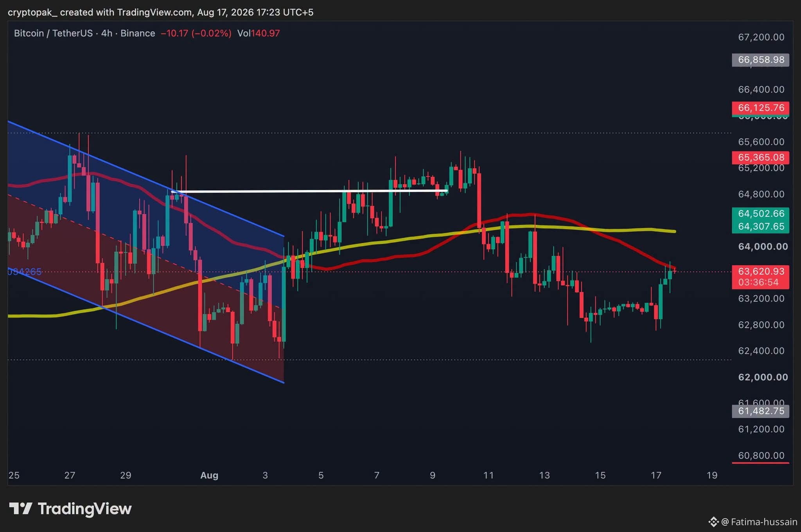The width and height of the screenshot is (801, 532).
Task: Click the Vol 140.97 volume readout
Action: (259, 33)
